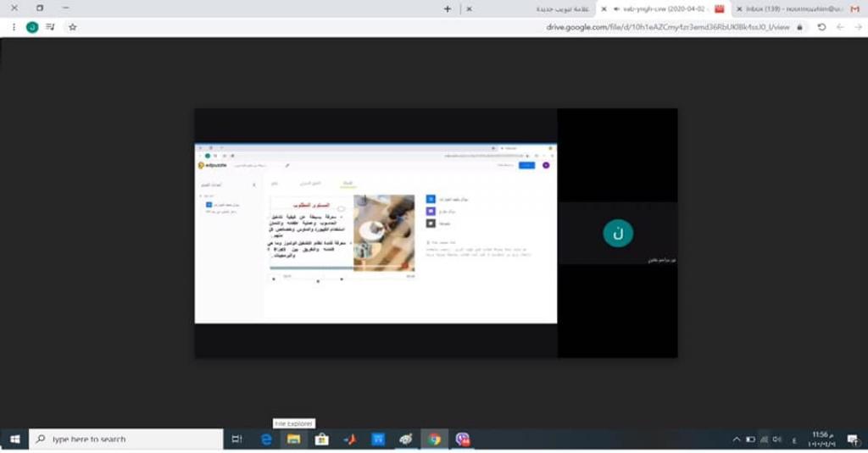Open the notification center icon

pos(853,439)
